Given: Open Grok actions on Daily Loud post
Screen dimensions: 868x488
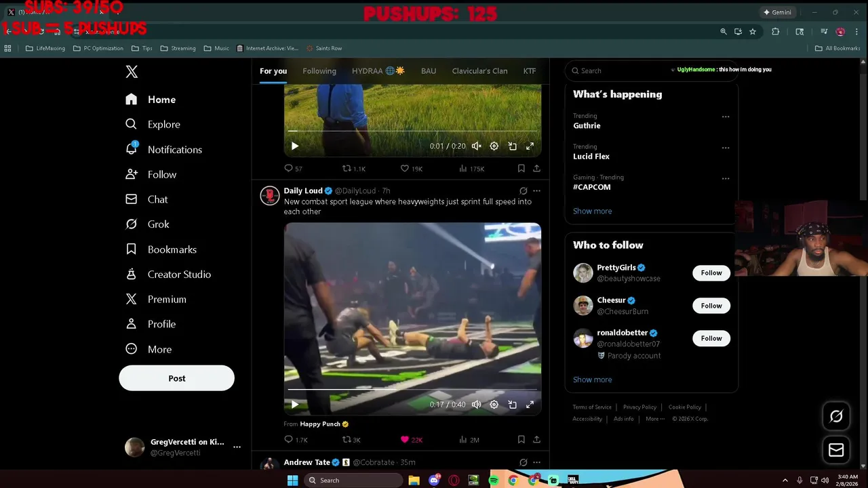Looking at the screenshot, I should pyautogui.click(x=523, y=191).
